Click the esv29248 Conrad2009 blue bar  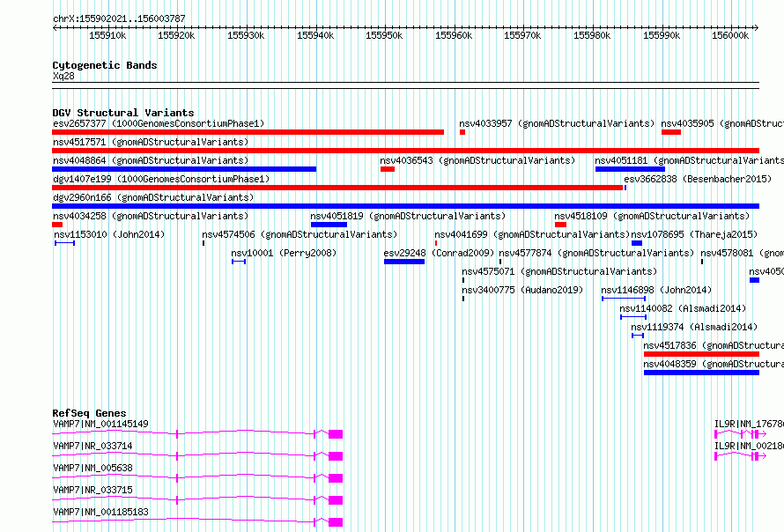(404, 262)
